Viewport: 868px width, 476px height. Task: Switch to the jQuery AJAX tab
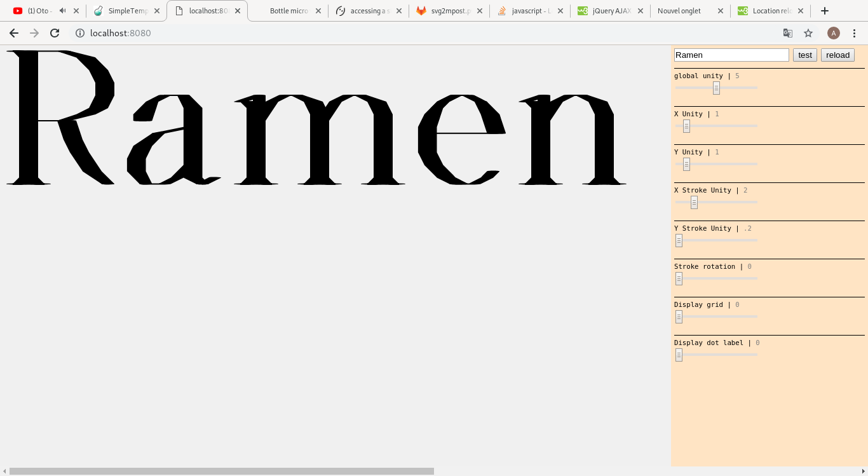point(611,11)
